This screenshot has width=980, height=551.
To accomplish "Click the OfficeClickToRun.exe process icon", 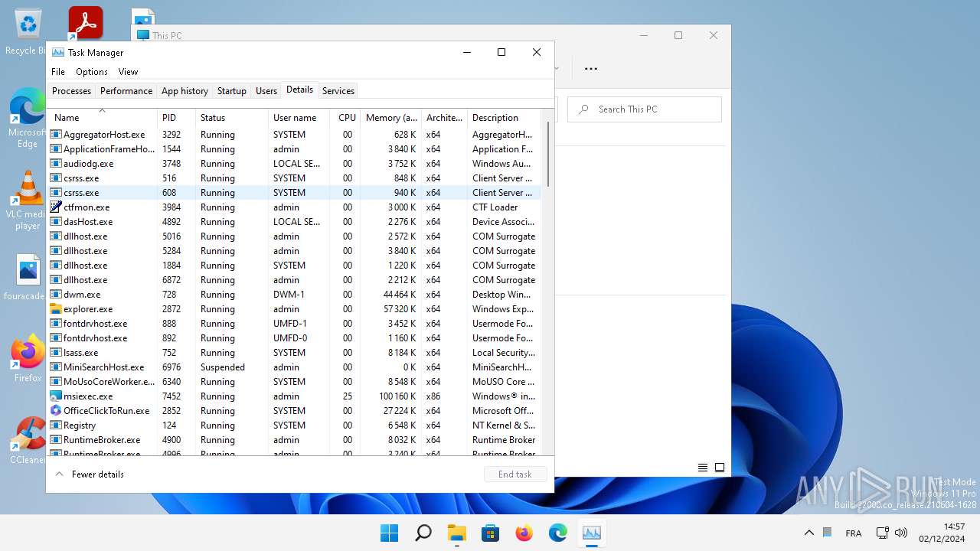I will tap(56, 411).
